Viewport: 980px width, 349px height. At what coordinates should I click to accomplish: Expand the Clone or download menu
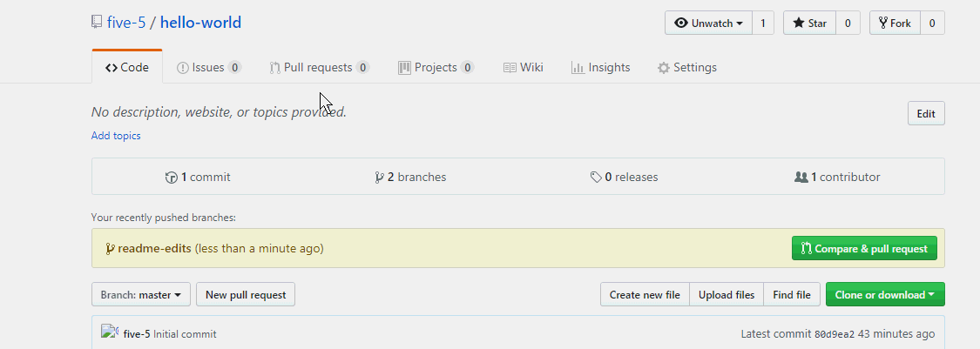click(885, 295)
